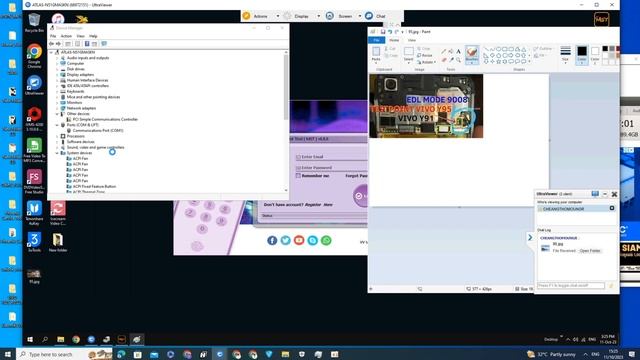
Task: Click the Forgot Password link
Action: pyautogui.click(x=356, y=176)
